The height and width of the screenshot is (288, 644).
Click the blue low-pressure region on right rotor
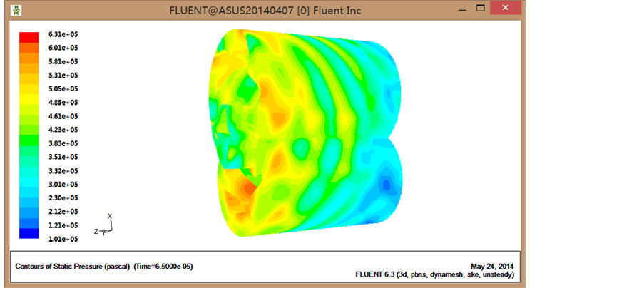[385, 185]
